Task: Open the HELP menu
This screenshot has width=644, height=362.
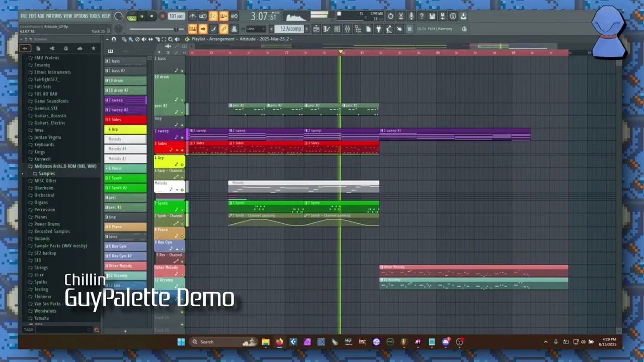Action: point(106,16)
